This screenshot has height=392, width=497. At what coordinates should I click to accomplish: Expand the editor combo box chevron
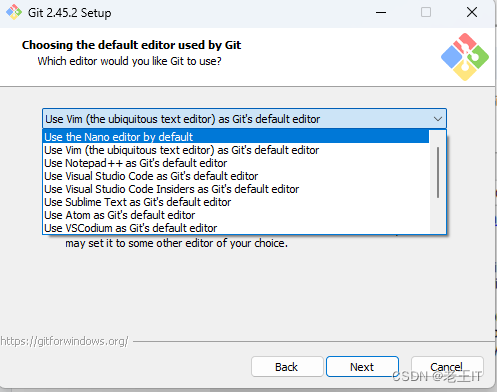pos(438,119)
